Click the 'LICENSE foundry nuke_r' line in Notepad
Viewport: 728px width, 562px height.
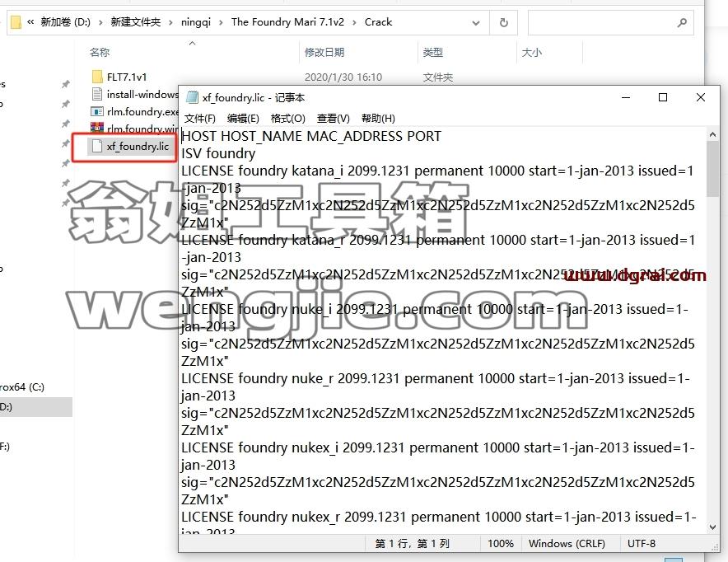coord(435,378)
